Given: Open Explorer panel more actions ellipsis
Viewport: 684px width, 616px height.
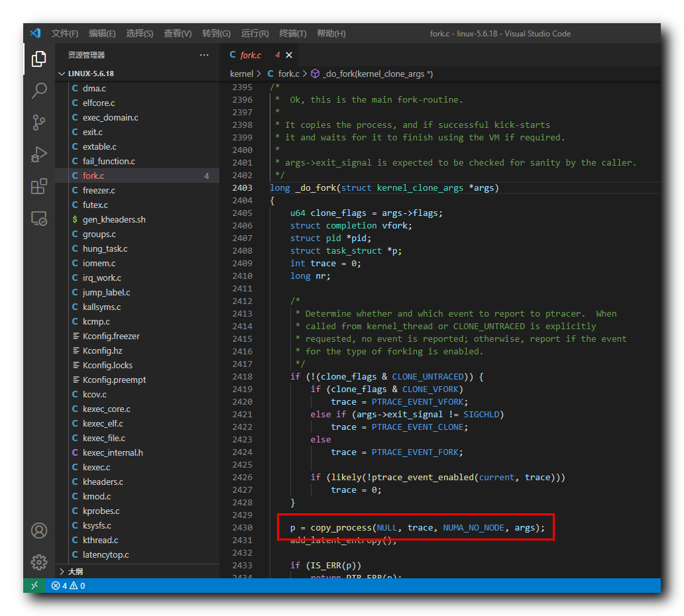Looking at the screenshot, I should pyautogui.click(x=203, y=55).
